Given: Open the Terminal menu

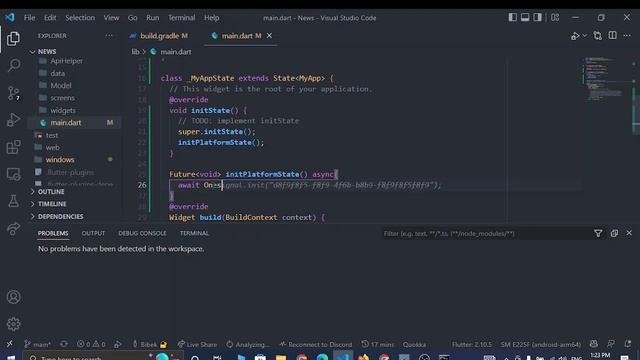Looking at the screenshot, I should tap(181, 18).
